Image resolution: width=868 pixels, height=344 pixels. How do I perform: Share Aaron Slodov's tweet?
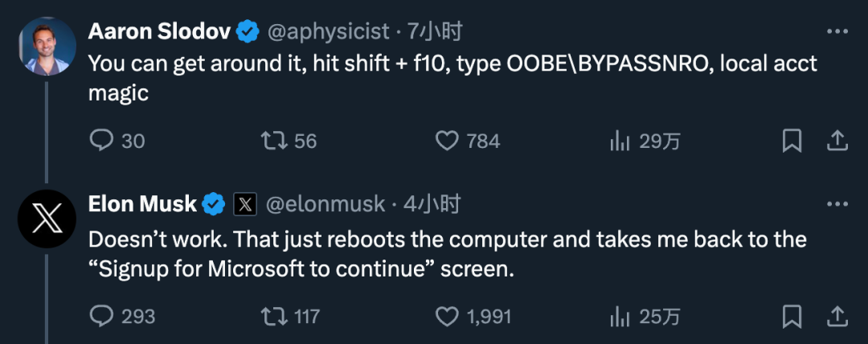(837, 141)
